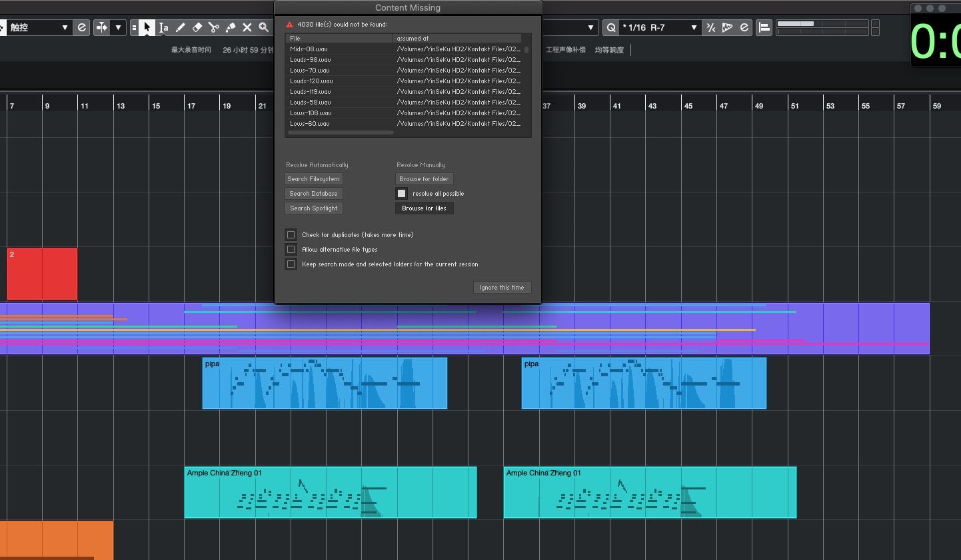Select Lows-108.wav row
This screenshot has height=560, width=961.
pos(404,113)
